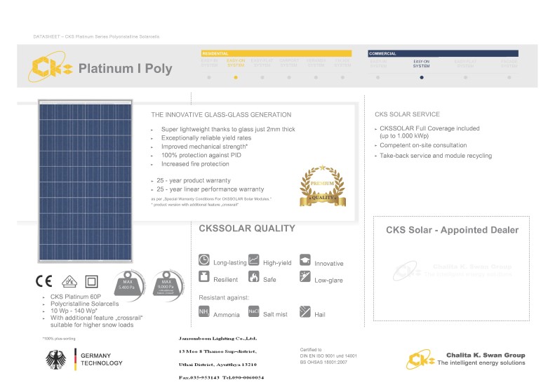Switch to residential EASY-FLAT SYSTEM label
The height and width of the screenshot is (392, 555).
coord(262,63)
